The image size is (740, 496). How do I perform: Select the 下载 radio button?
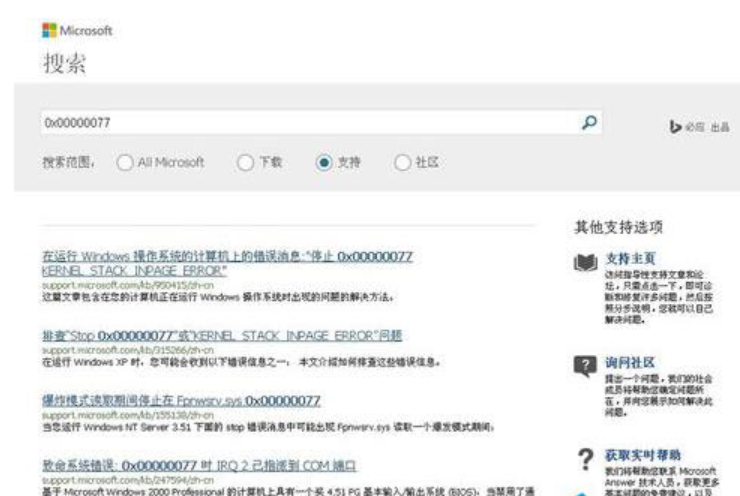[x=244, y=160]
